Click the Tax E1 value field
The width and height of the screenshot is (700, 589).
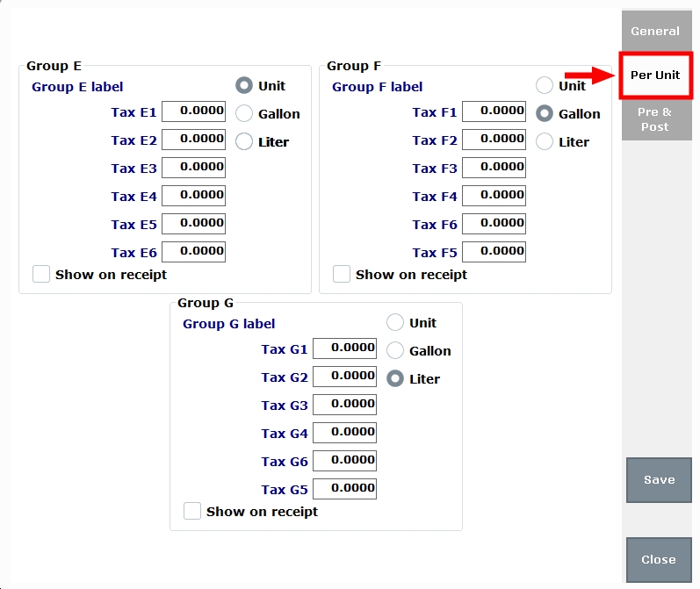click(194, 111)
